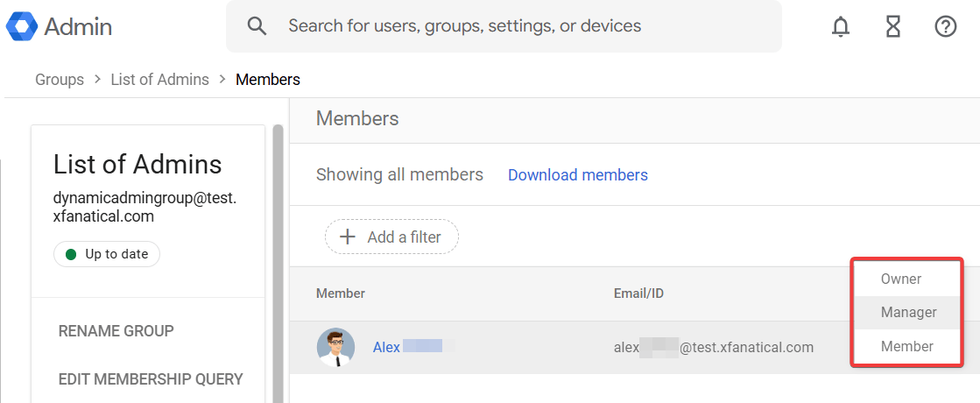980x403 pixels.
Task: Open the hourglass tasks icon
Action: coord(893,27)
